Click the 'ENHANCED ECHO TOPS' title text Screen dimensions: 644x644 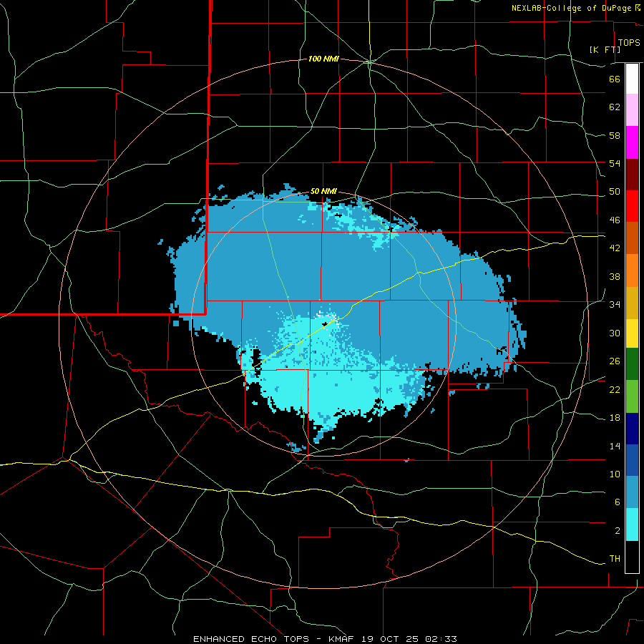point(251,639)
